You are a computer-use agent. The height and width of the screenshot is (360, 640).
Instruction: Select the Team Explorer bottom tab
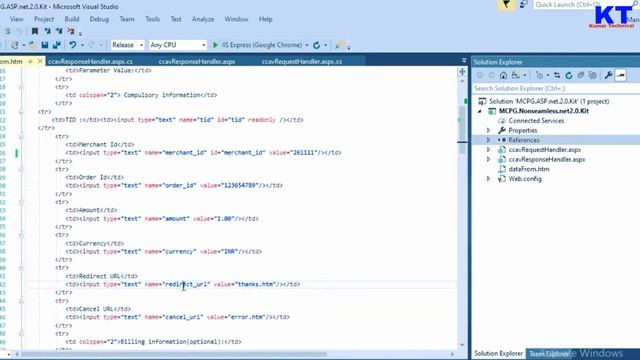549,353
